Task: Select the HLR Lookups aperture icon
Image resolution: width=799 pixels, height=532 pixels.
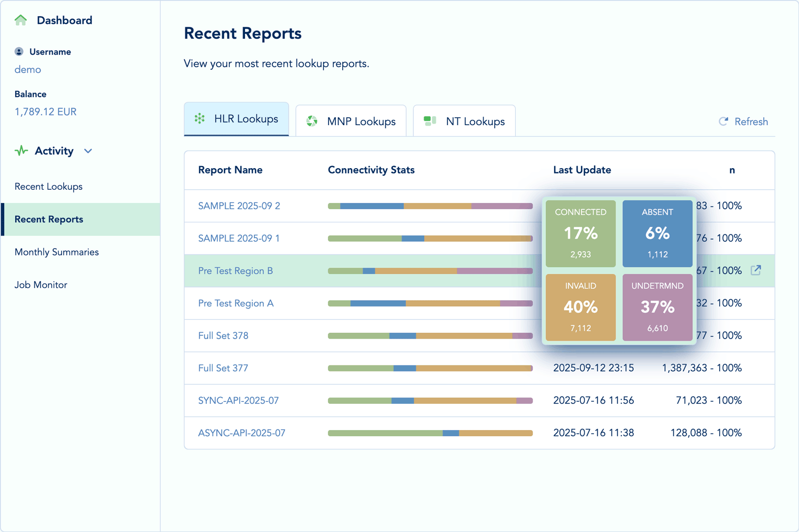Action: (x=199, y=119)
